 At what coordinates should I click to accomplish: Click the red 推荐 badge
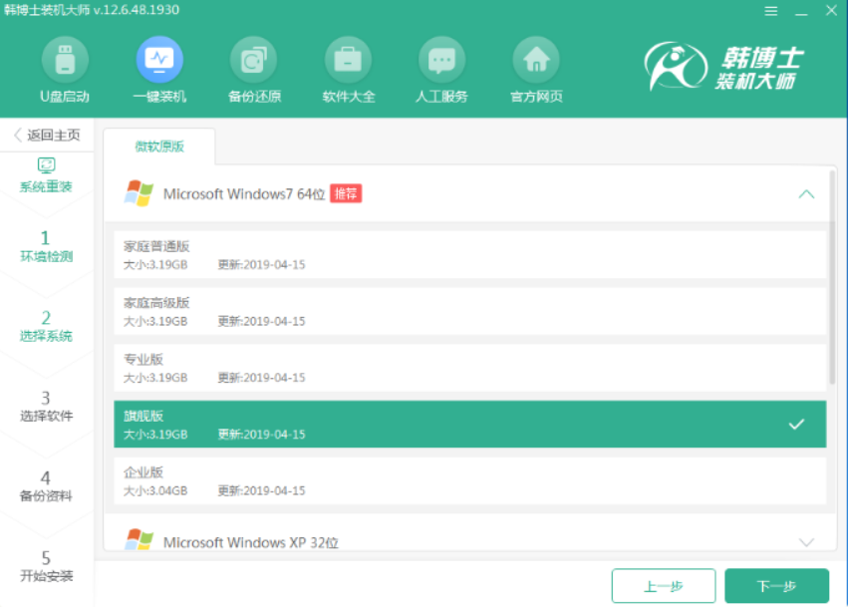coord(346,193)
